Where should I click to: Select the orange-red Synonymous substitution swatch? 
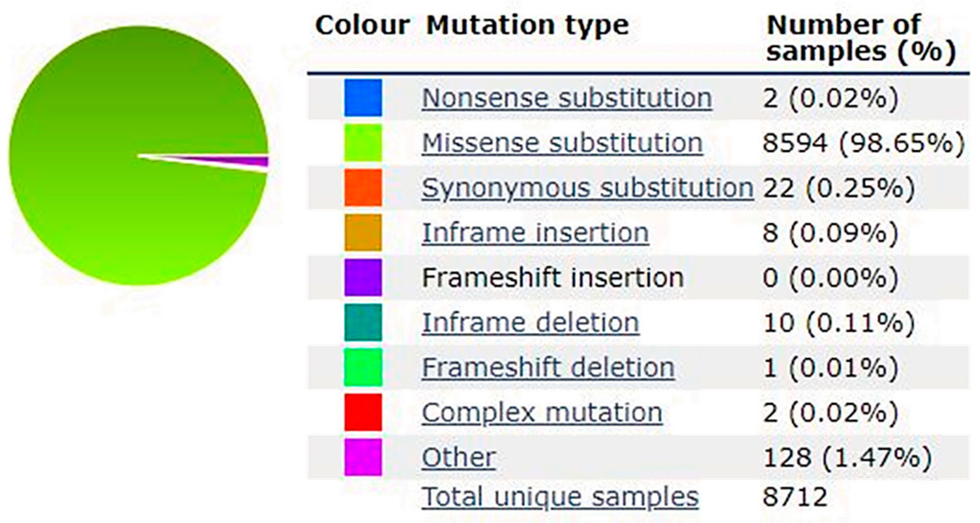(363, 187)
